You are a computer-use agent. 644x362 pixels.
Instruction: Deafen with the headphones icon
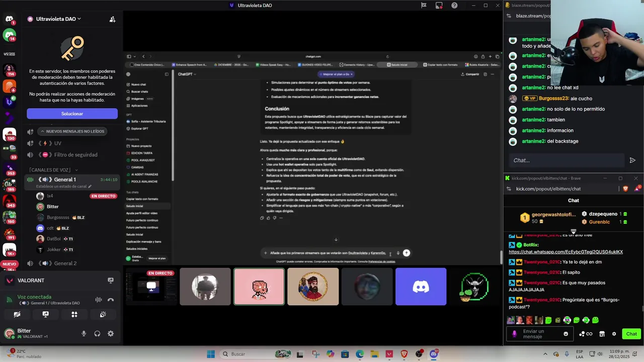97,333
